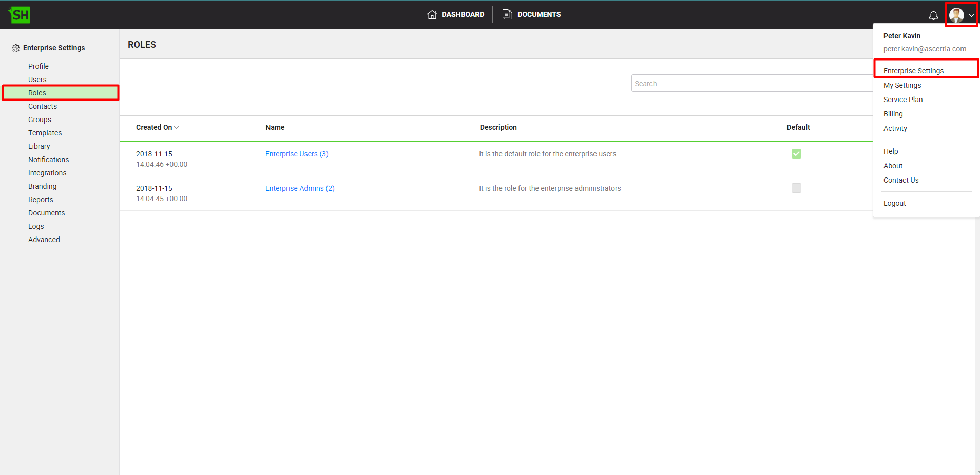This screenshot has width=980, height=475.
Task: Click the Documents page icon
Action: point(507,14)
